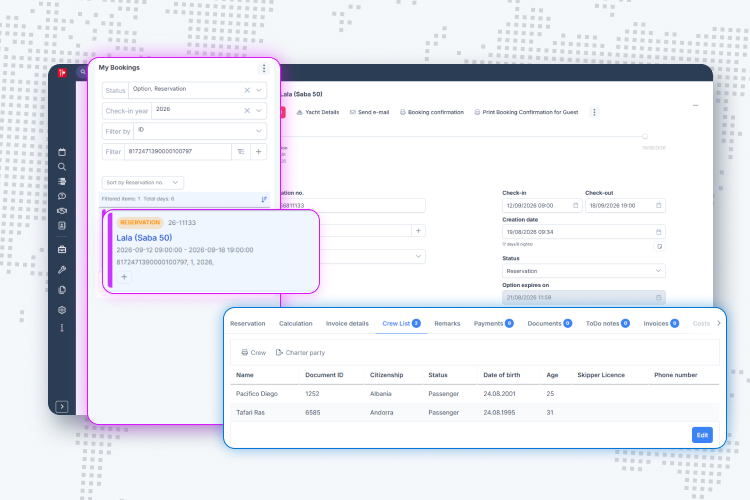
Task: Switch to the Payments tab
Action: point(493,323)
